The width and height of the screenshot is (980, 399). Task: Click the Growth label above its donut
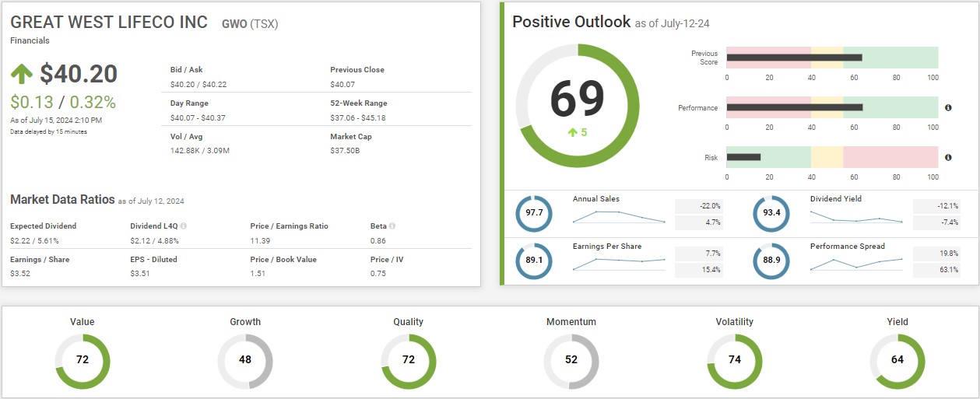pos(245,321)
